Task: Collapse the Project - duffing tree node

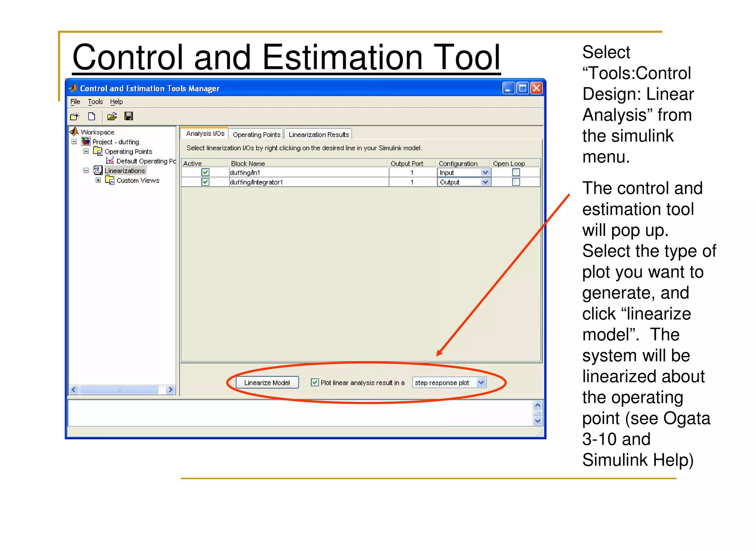Action: coord(74,141)
